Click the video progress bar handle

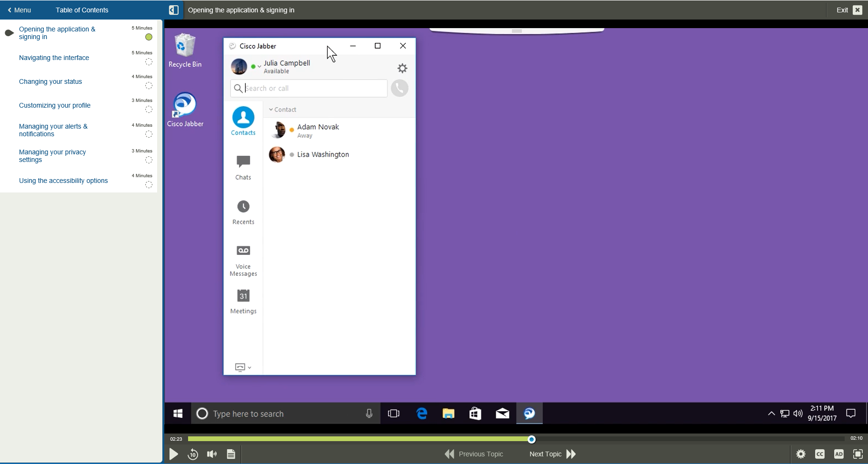(531, 439)
